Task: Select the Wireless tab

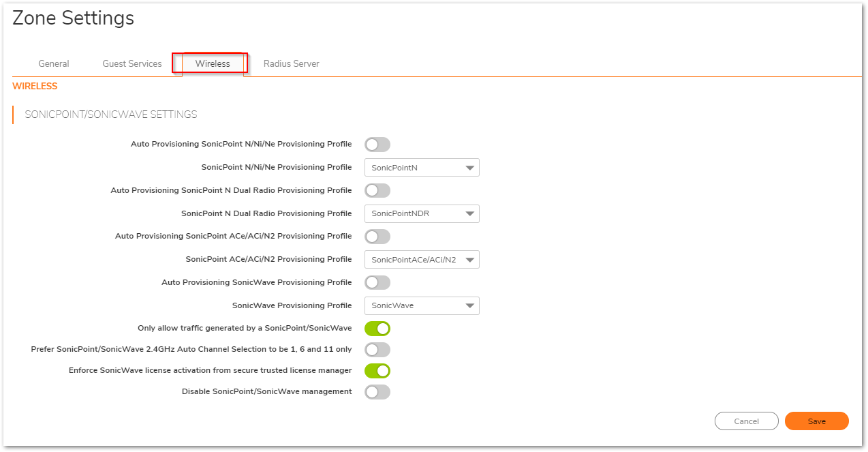Action: pyautogui.click(x=213, y=64)
